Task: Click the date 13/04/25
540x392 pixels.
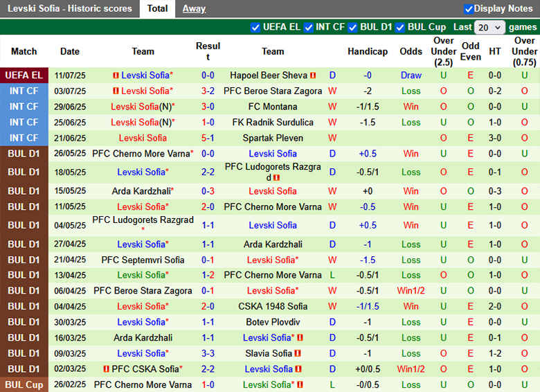Action: coord(70,275)
